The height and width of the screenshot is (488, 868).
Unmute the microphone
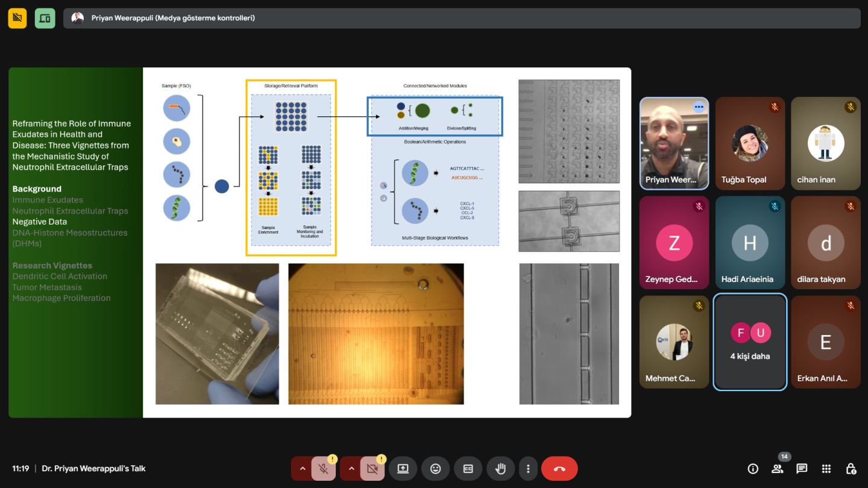pyautogui.click(x=323, y=469)
